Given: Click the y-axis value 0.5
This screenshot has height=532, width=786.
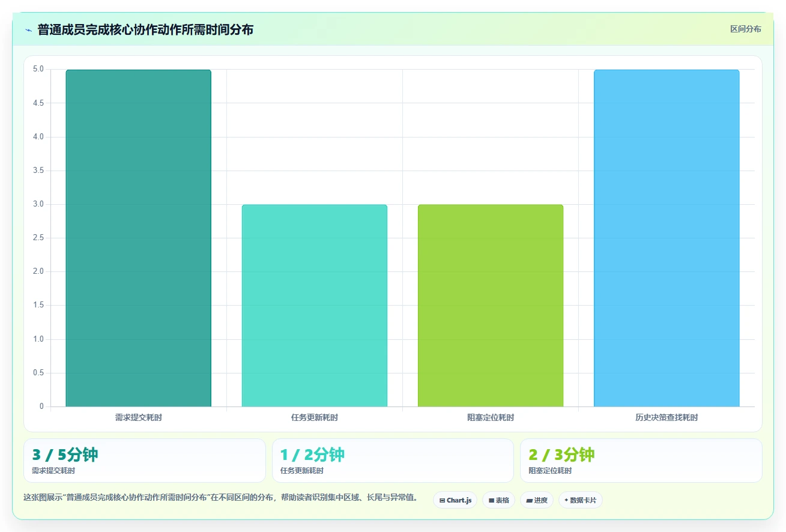Looking at the screenshot, I should (38, 373).
